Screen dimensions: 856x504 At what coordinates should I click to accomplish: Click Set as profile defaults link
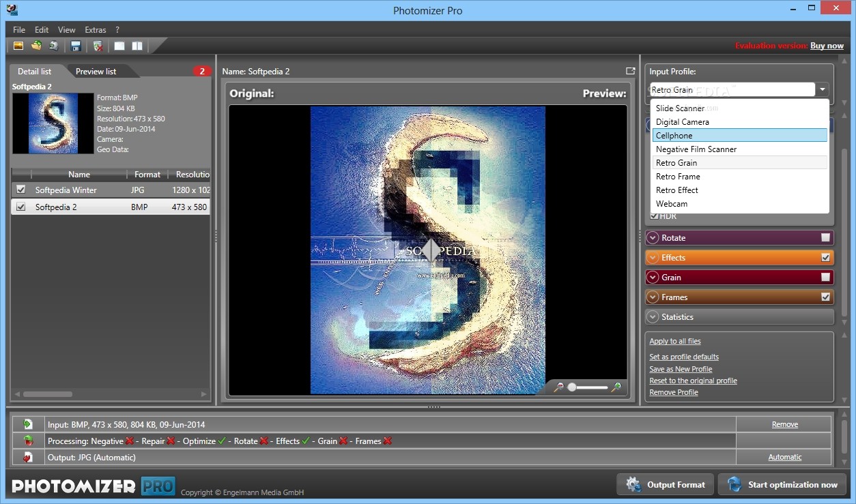[x=684, y=357]
